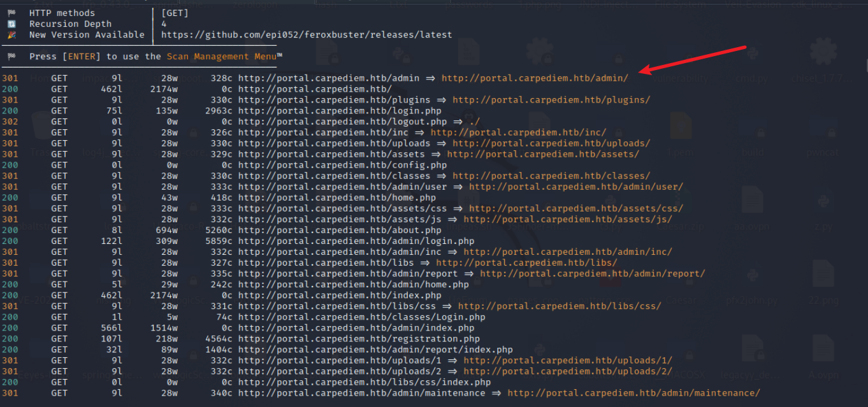Viewport: 868px width, 407px height.
Task: Open the orange redirect URL ending /admin/inc/
Action: click(x=568, y=251)
